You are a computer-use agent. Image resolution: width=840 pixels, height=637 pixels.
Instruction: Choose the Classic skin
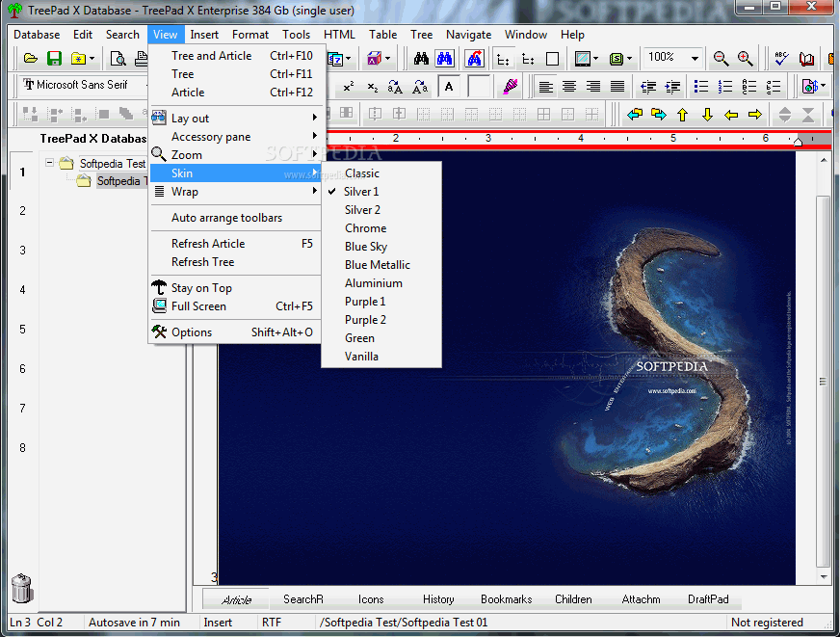381,173
